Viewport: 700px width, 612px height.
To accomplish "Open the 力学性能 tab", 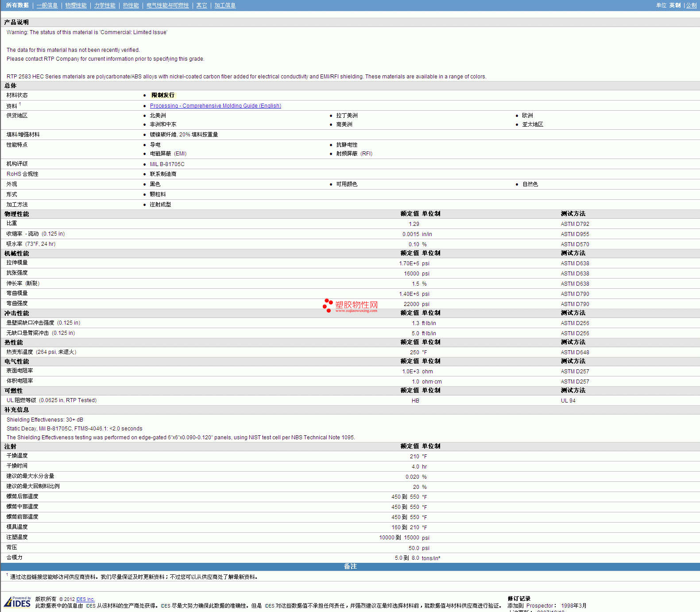I will [104, 5].
